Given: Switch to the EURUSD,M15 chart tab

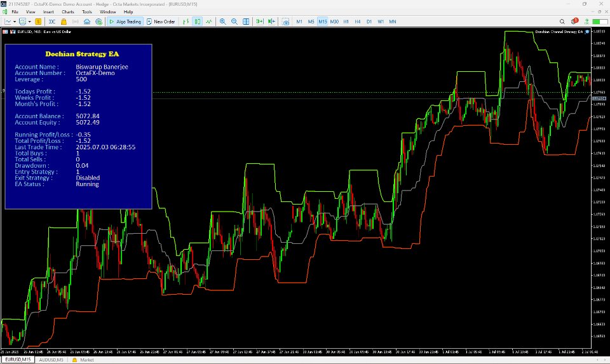Looking at the screenshot, I should point(18,360).
